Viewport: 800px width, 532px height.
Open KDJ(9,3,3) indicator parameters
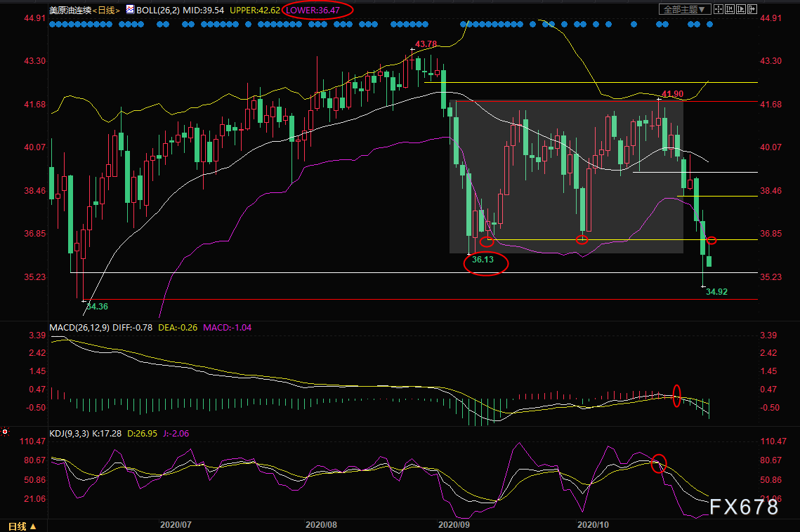pyautogui.click(x=69, y=434)
